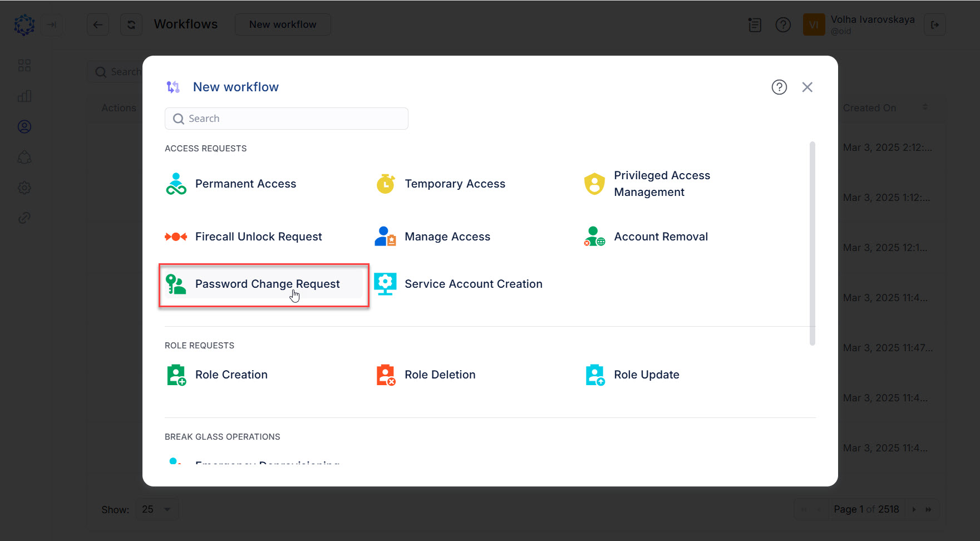980x541 pixels.
Task: Click the Service Account Creation monitor icon
Action: pos(385,283)
